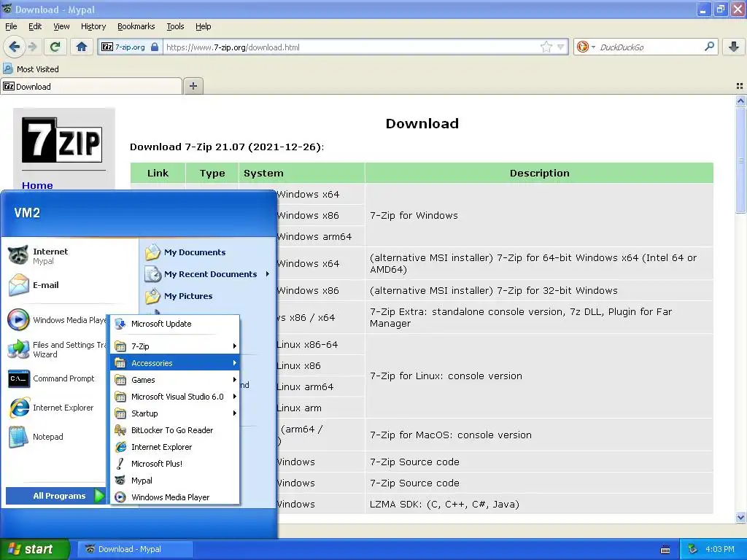The width and height of the screenshot is (747, 560).
Task: Open the Tools menu
Action: (175, 26)
